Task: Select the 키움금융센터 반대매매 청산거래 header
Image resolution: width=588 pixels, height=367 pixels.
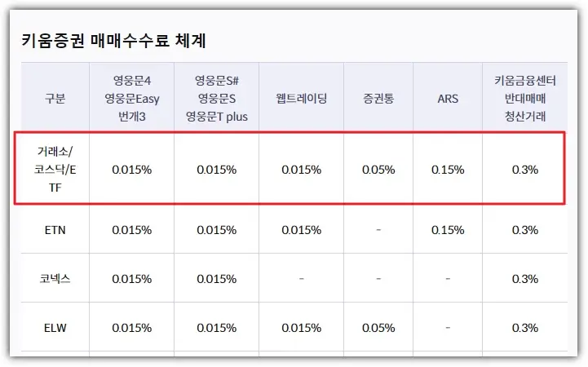Action: 524,99
